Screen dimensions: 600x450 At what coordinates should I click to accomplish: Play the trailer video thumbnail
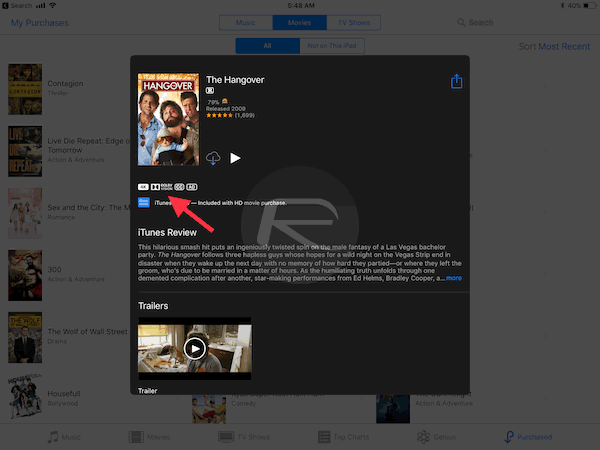pyautogui.click(x=195, y=348)
